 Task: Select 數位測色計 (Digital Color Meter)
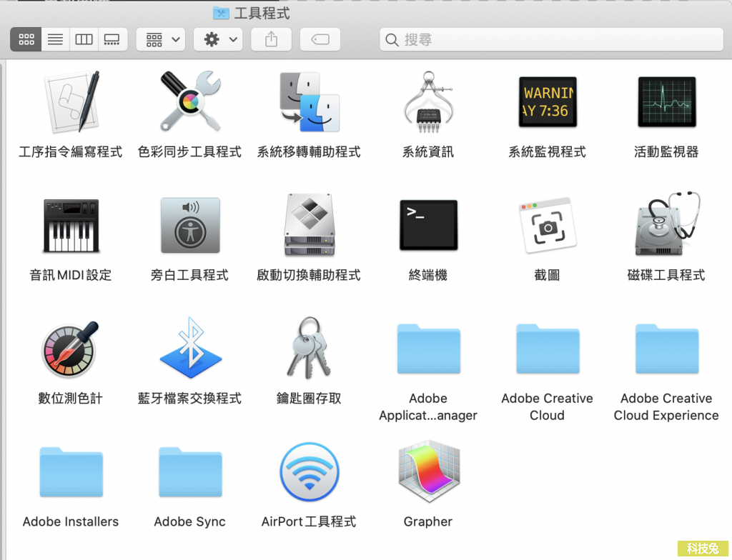point(70,348)
